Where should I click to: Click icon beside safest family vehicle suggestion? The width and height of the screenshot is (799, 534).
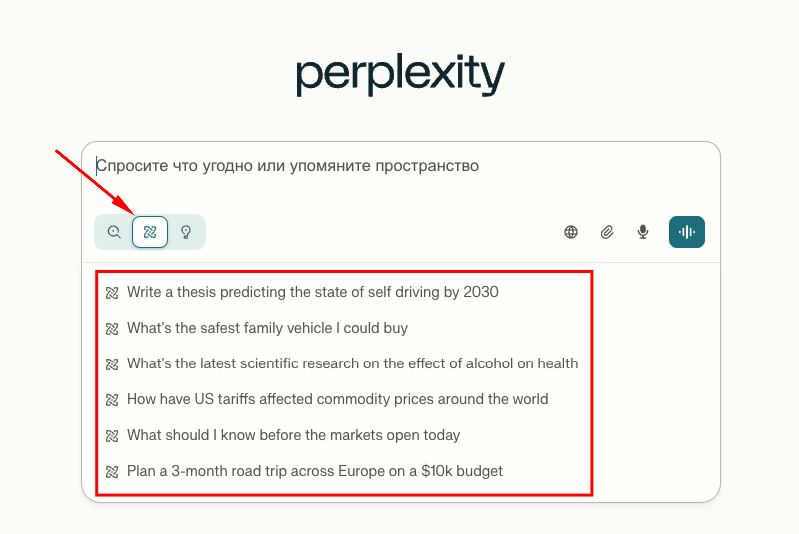click(112, 328)
